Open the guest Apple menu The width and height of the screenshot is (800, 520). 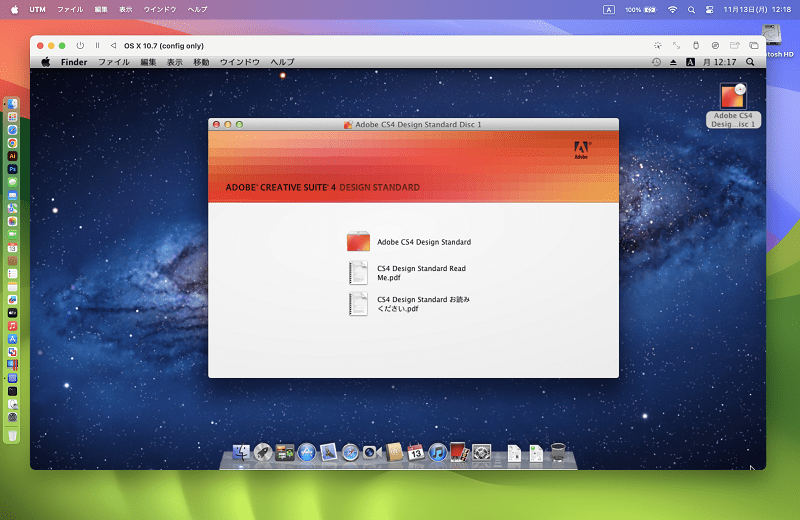[46, 62]
